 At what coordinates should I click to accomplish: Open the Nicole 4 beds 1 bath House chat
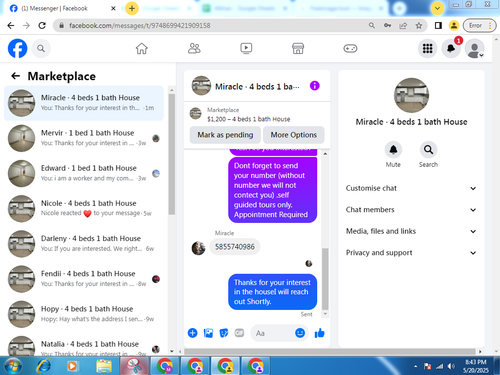[84, 208]
